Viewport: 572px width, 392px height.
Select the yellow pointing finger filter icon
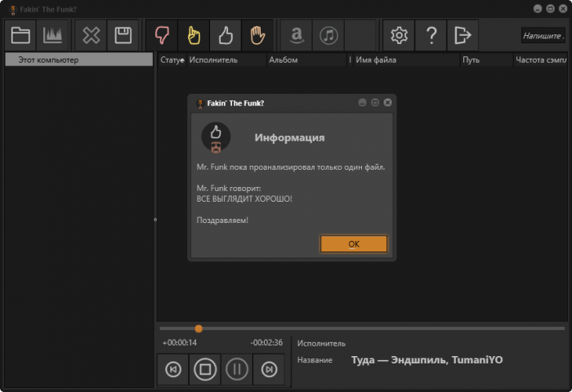click(194, 35)
